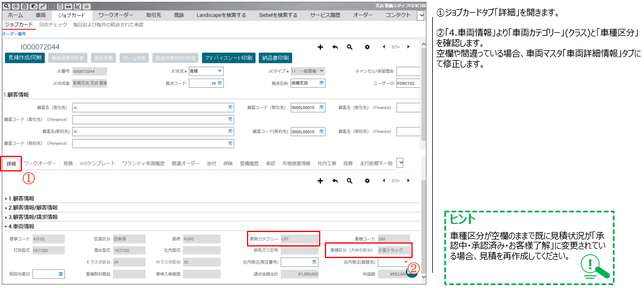
Task: Open the calendar picker for 前回作業日
Action: coord(61,272)
